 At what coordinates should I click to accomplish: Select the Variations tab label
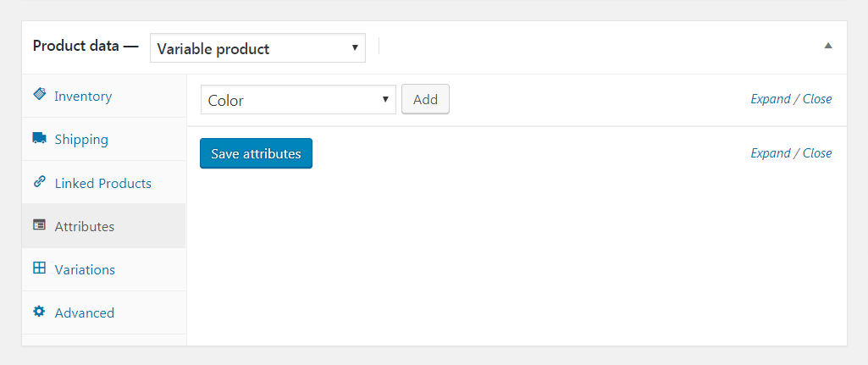pos(85,270)
